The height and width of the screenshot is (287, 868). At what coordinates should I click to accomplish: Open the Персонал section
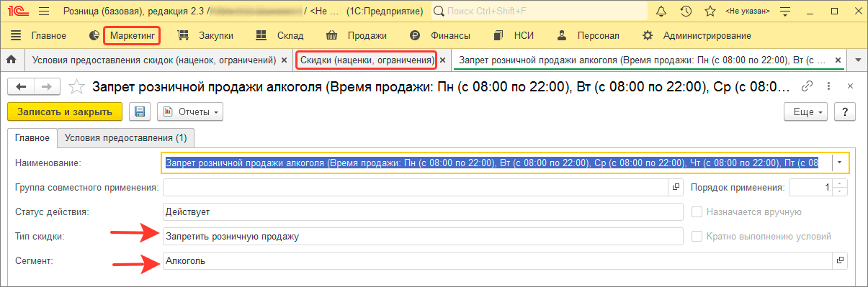coord(589,35)
